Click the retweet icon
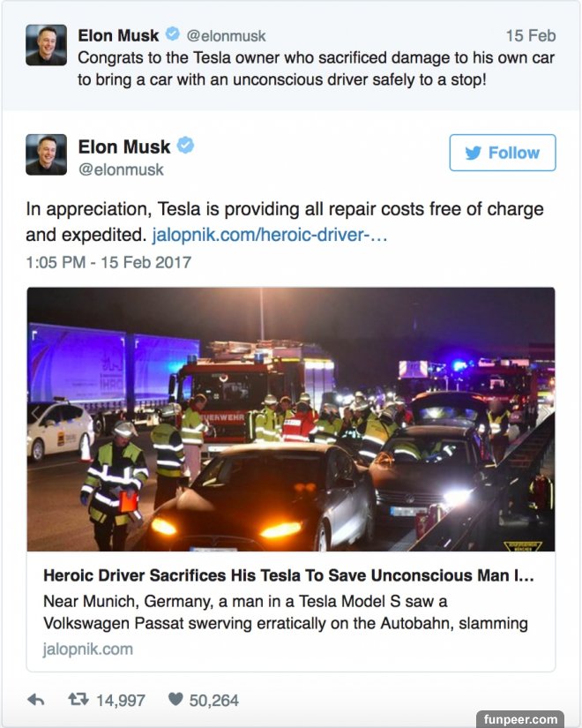Screen dimensions: 582x728 78,699
